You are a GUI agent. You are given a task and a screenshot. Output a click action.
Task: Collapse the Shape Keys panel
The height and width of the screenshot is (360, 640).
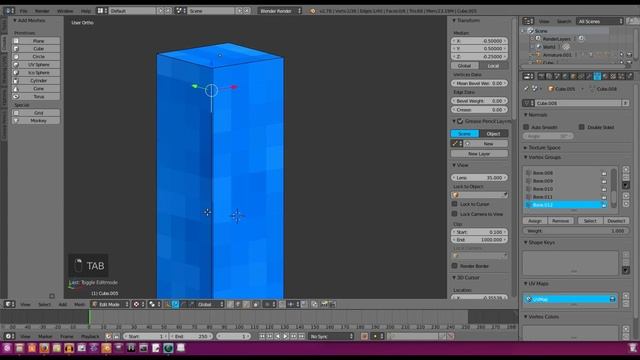539,242
